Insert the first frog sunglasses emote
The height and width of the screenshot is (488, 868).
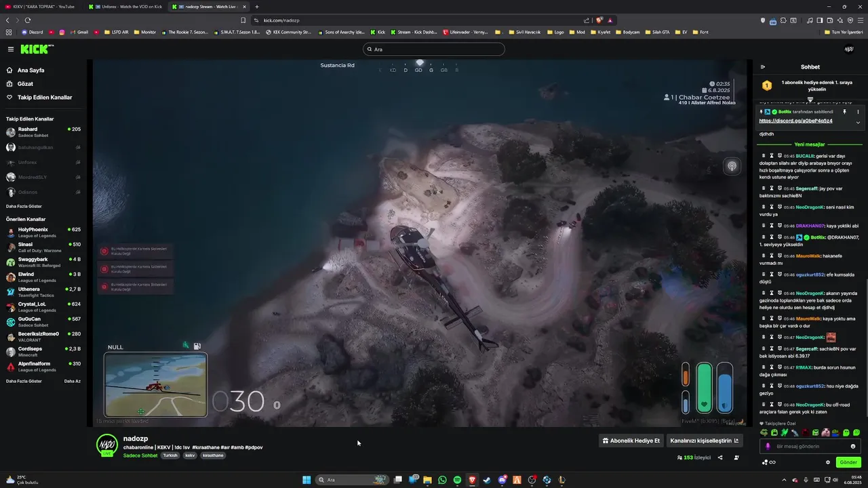tap(764, 432)
